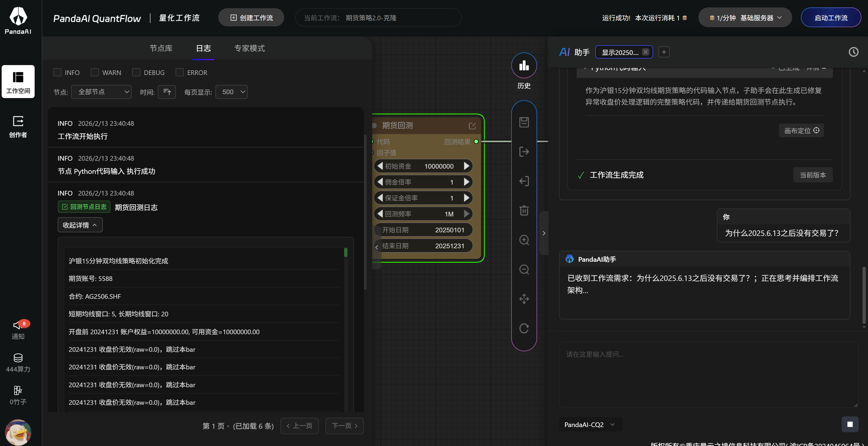Go to next log page 下一页
Screen dimensions: 868x446
tap(344, 426)
